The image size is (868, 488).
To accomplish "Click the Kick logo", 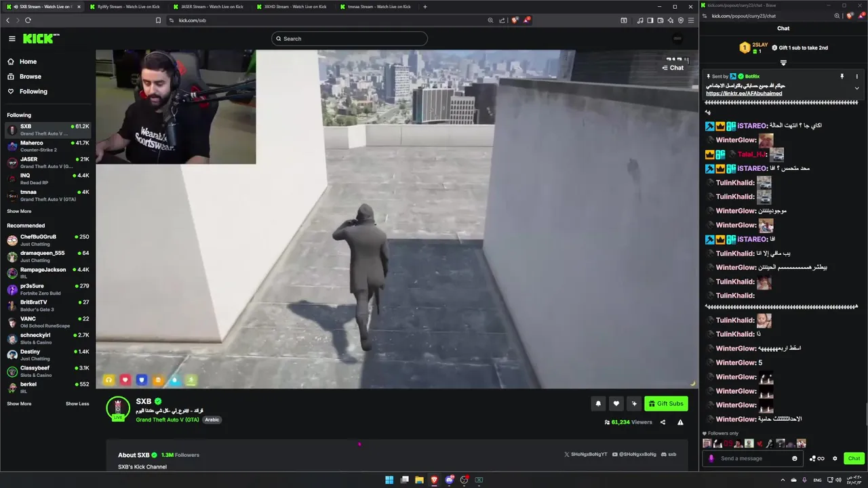I will point(39,39).
